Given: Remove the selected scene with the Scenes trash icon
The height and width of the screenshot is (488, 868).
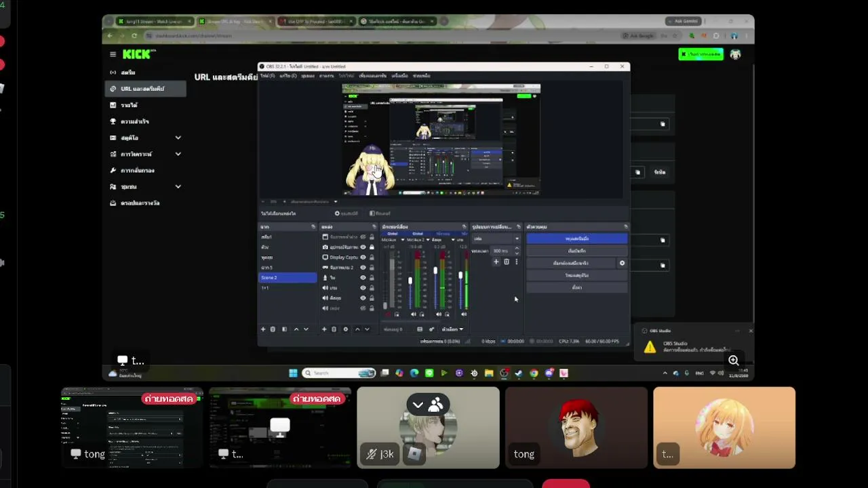Looking at the screenshot, I should click(273, 329).
